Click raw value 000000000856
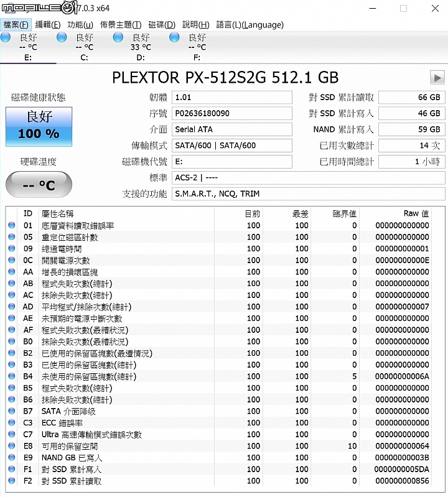Viewport: 448px width, 497px height. tap(402, 481)
